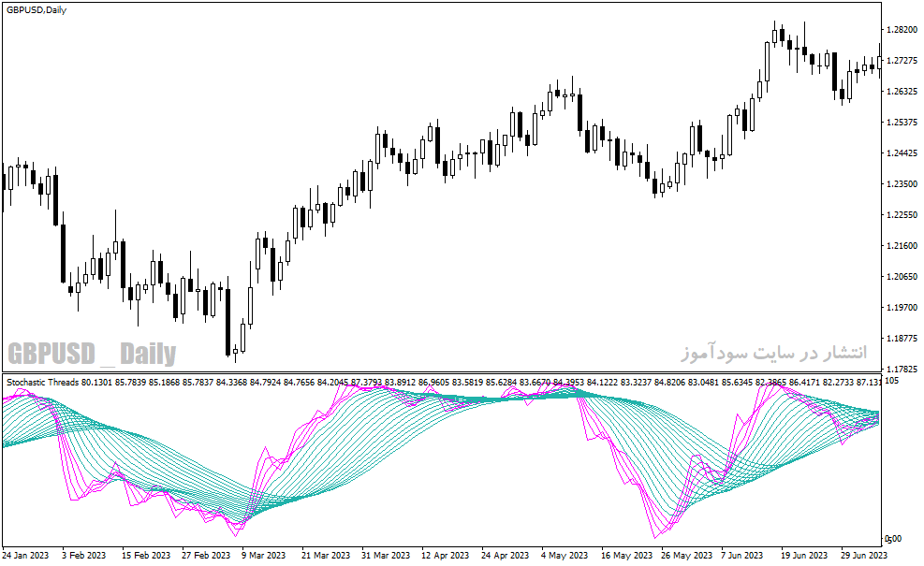Select the 9 Mar 2023 date marker
Image resolution: width=924 pixels, height=566 pixels.
263,556
